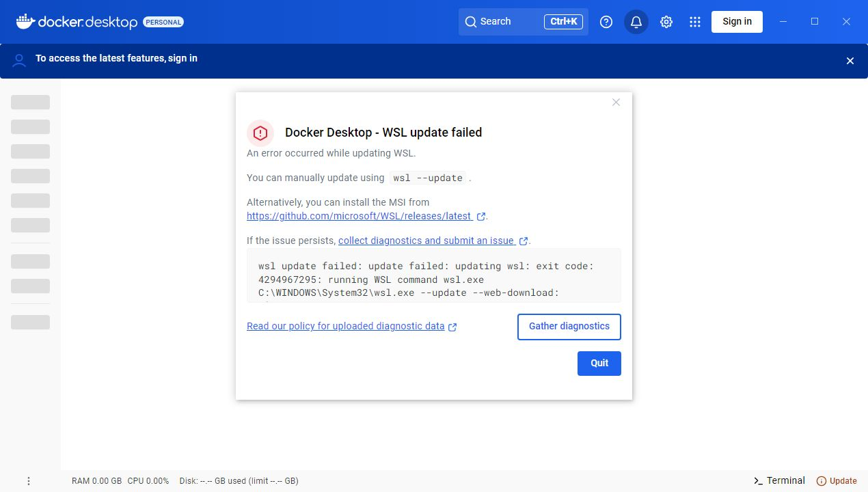Open the Terminal in status bar
The width and height of the screenshot is (868, 492).
pyautogui.click(x=779, y=480)
